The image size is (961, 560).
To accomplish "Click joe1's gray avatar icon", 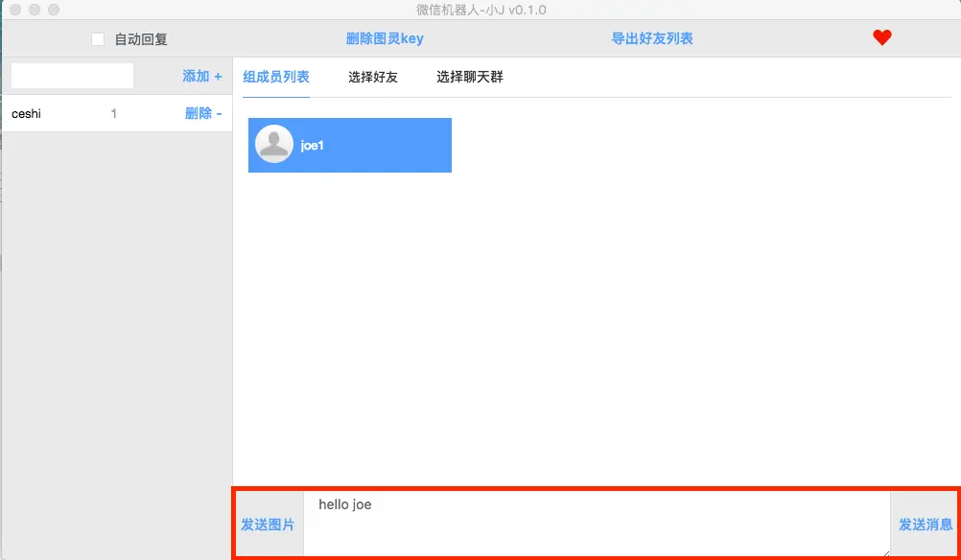I will [x=274, y=144].
